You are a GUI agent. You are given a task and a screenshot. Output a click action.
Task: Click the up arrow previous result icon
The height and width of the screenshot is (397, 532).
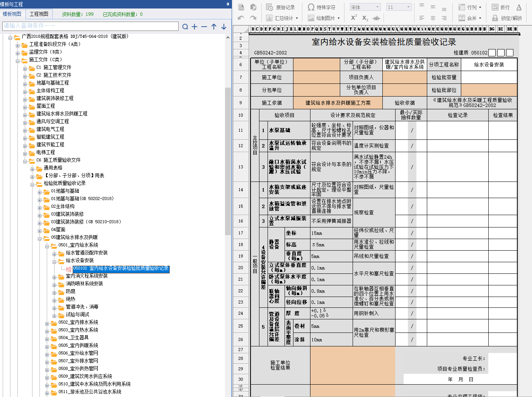[214, 27]
